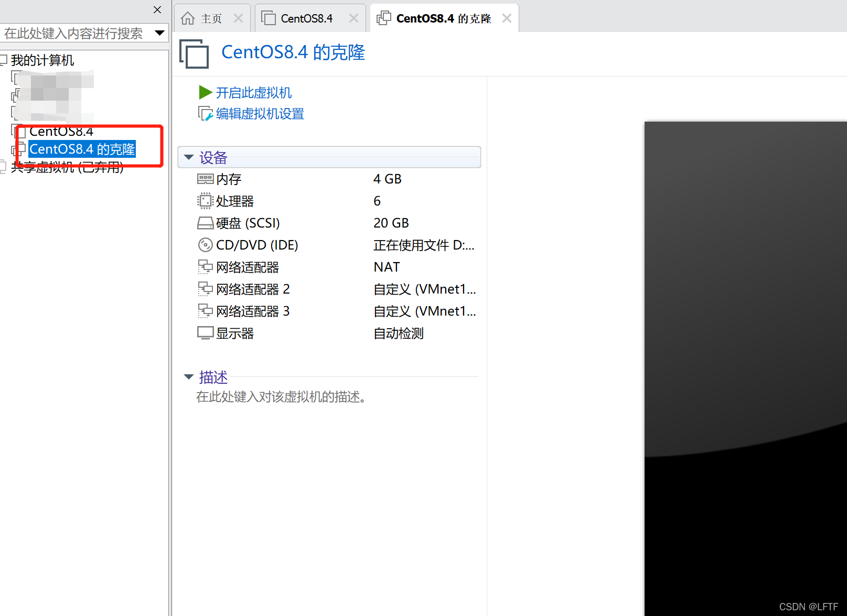847x616 pixels.
Task: Click the memory (内存) device icon
Action: point(205,179)
